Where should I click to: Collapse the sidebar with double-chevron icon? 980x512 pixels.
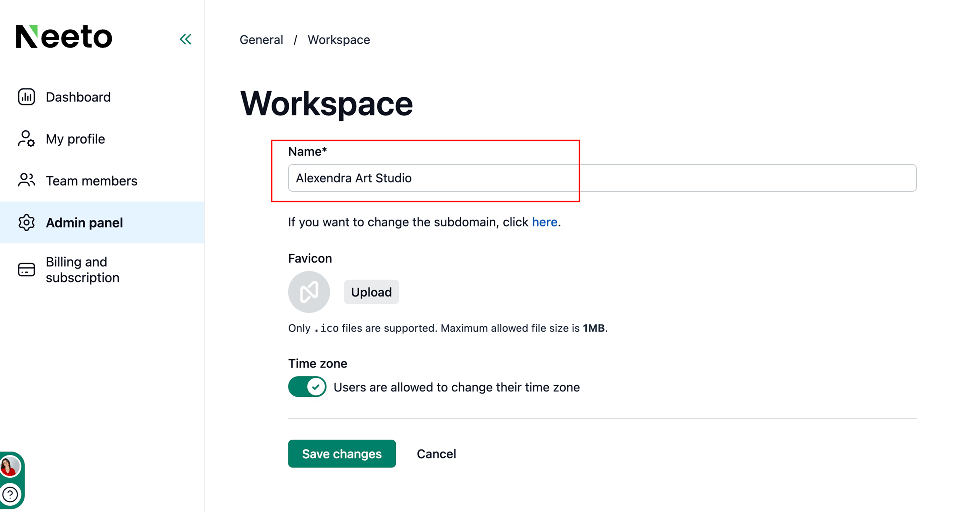185,39
